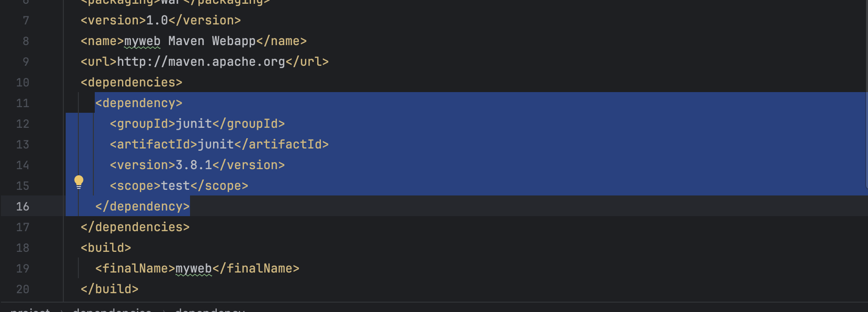Click version number 3.8.1
This screenshot has width=868, height=312.
point(194,165)
